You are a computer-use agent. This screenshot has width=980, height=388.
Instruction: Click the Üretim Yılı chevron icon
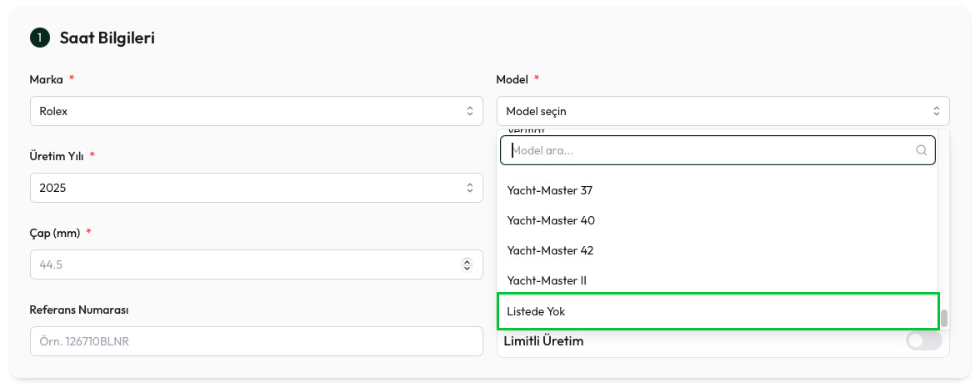(x=470, y=188)
